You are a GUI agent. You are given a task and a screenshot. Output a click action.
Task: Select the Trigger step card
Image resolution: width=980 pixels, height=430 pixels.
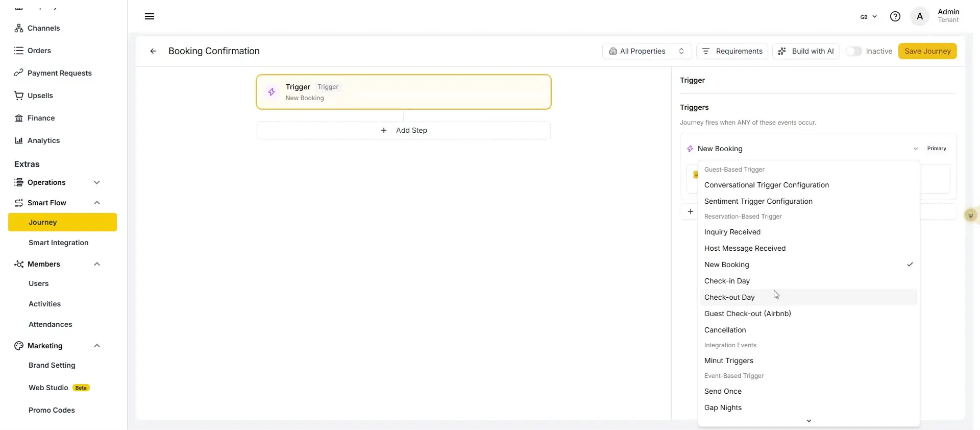[x=404, y=92]
